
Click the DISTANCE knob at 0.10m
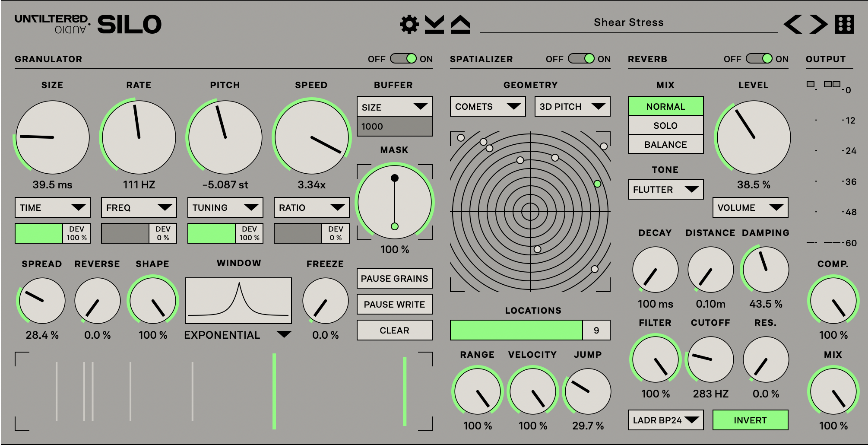click(711, 270)
